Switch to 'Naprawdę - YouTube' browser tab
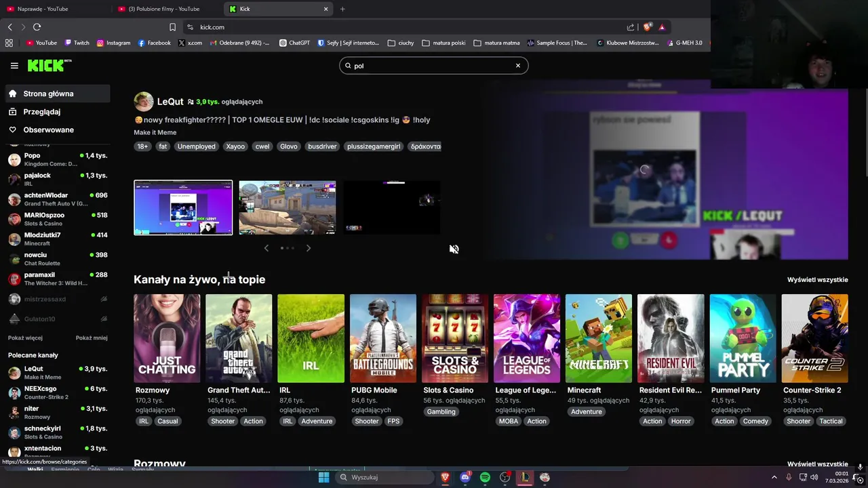868x488 pixels. (x=56, y=9)
